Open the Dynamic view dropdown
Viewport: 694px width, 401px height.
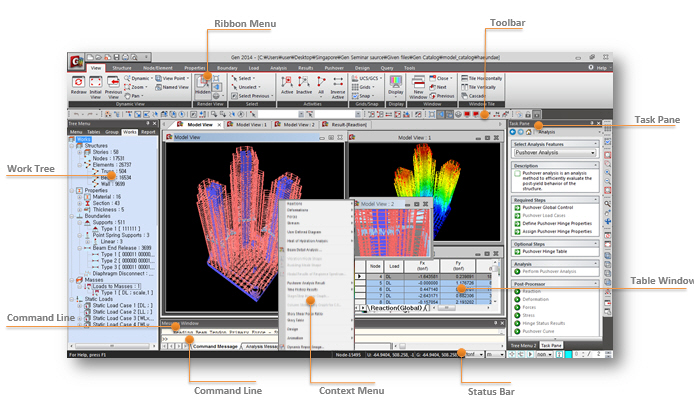tap(140, 77)
